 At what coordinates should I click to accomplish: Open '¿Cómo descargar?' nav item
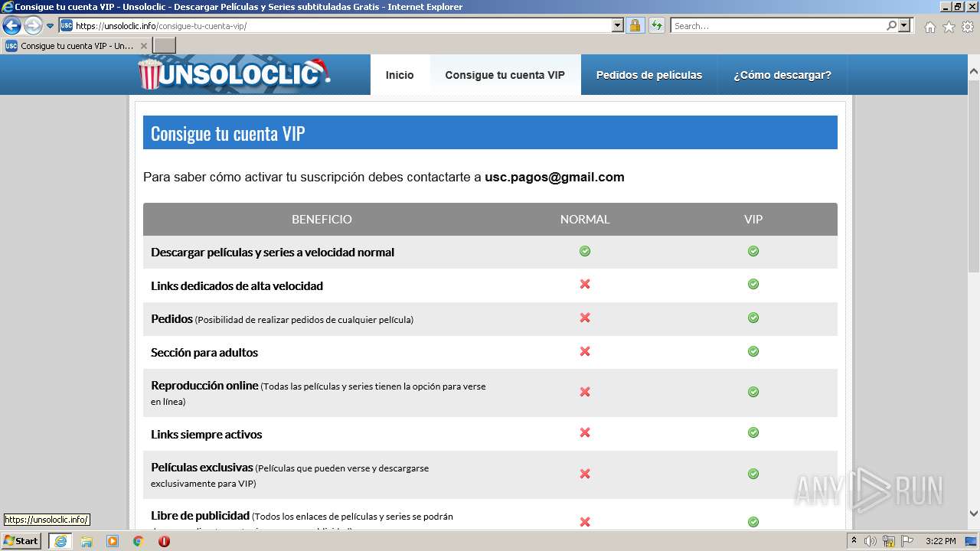click(x=782, y=75)
